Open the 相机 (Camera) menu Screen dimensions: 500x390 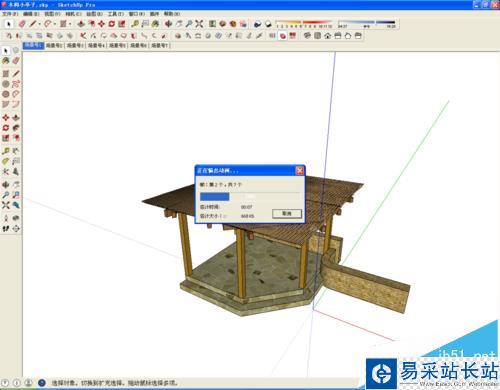click(x=73, y=14)
